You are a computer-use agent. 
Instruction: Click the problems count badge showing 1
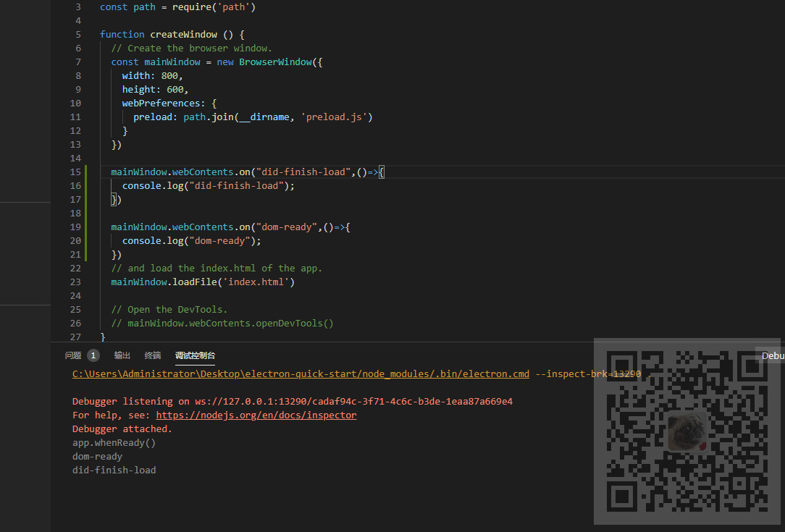pyautogui.click(x=93, y=355)
